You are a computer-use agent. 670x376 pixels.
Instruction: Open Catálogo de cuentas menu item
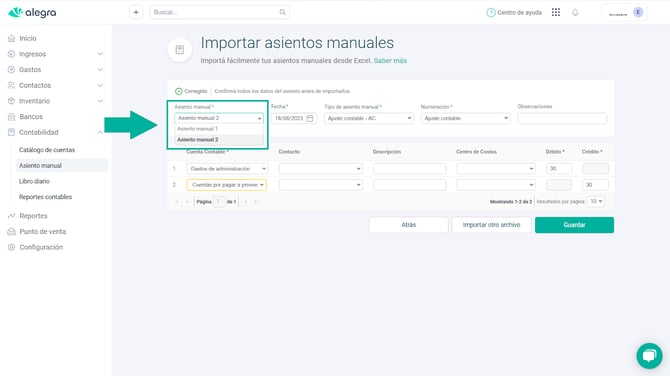point(47,150)
